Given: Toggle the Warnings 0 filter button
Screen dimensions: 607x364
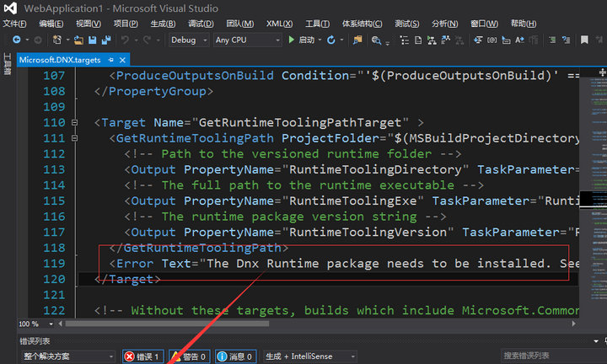Looking at the screenshot, I should (x=190, y=356).
